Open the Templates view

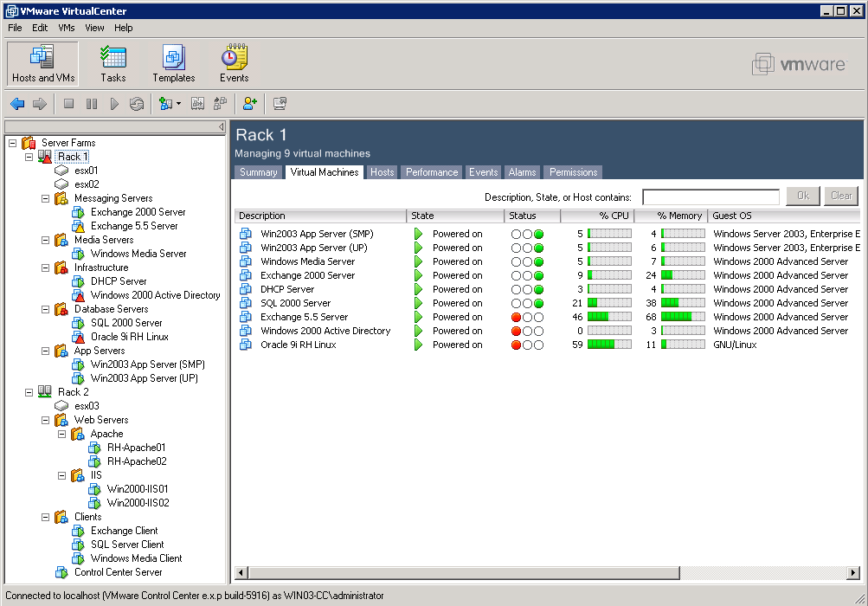coord(174,64)
